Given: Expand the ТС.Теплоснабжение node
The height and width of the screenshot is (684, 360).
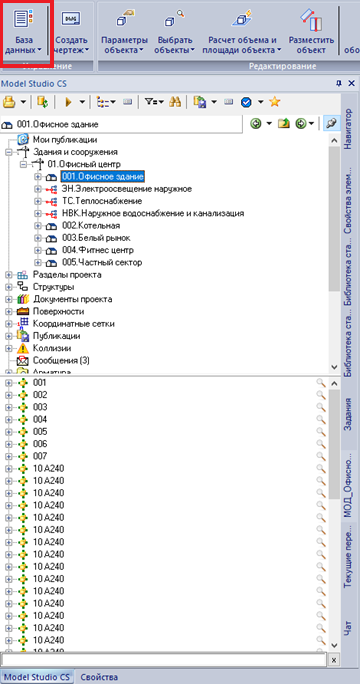Looking at the screenshot, I should coord(38,202).
